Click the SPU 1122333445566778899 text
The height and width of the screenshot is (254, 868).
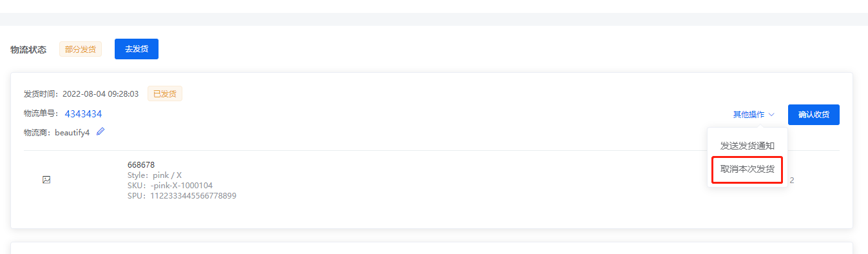[x=182, y=196]
